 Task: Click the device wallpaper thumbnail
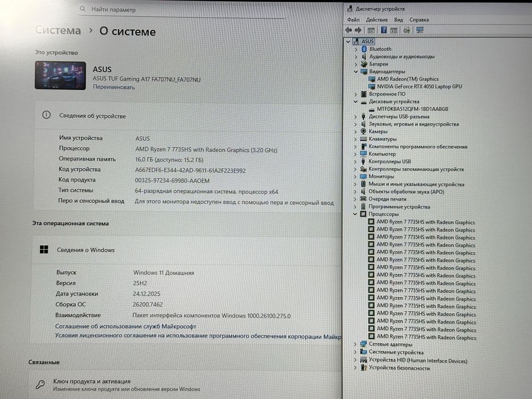click(60, 75)
